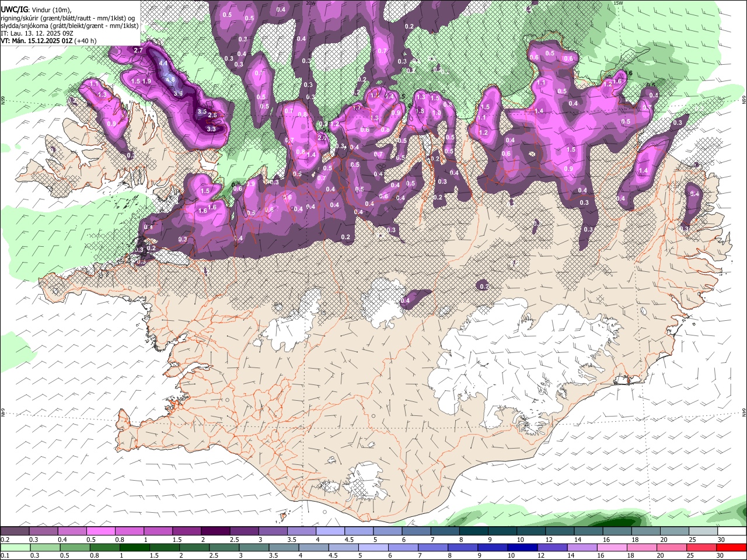Click the palest green rain swatch labelled 0.1

coord(15,548)
